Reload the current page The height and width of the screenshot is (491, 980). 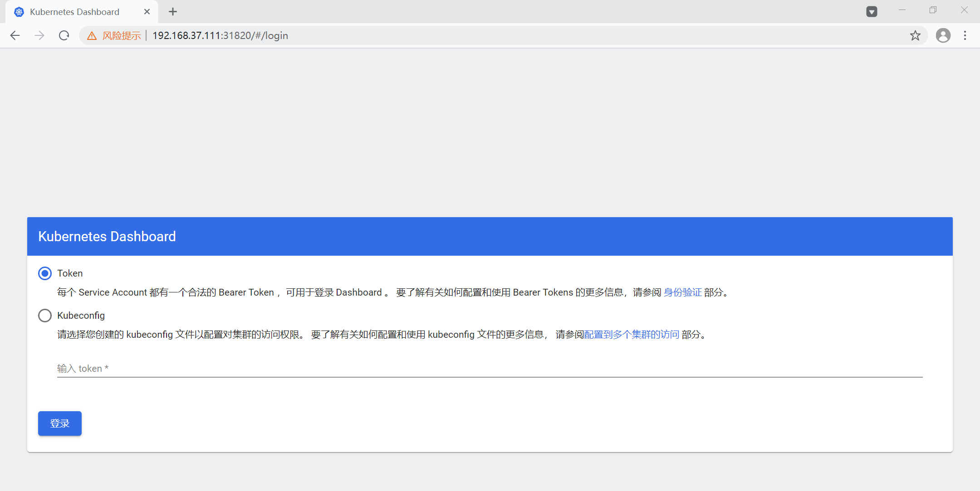(64, 35)
